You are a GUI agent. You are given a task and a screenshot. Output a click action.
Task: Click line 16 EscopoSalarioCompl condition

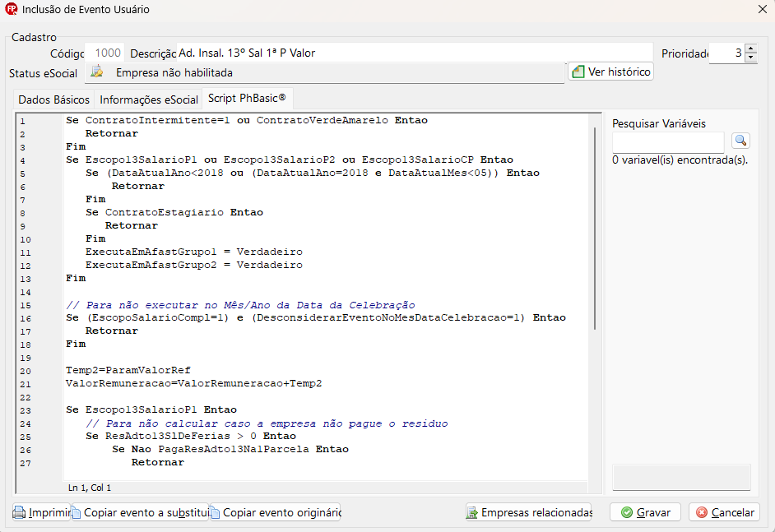pos(316,317)
